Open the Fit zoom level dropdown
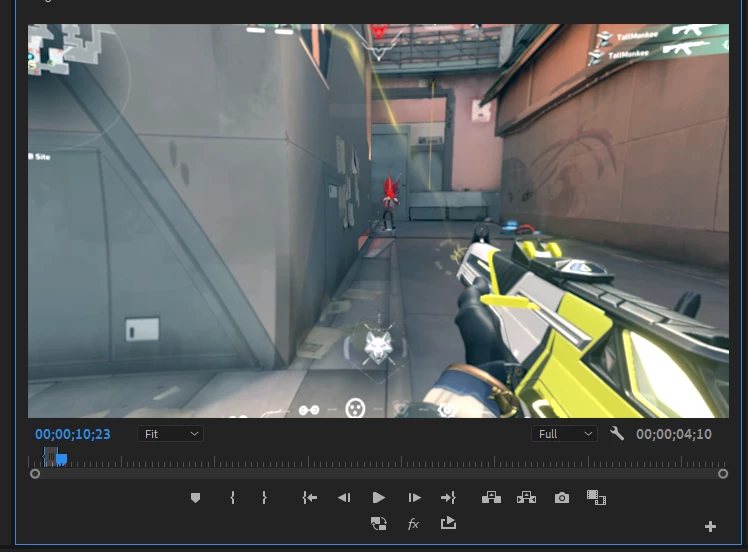 click(170, 434)
